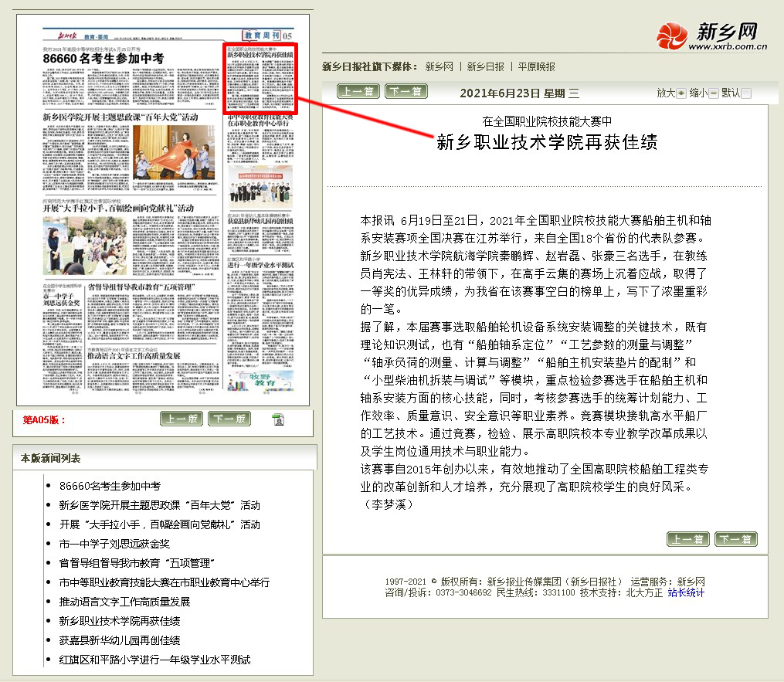Open the page PDF download icon
This screenshot has height=682, width=784.
click(278, 419)
